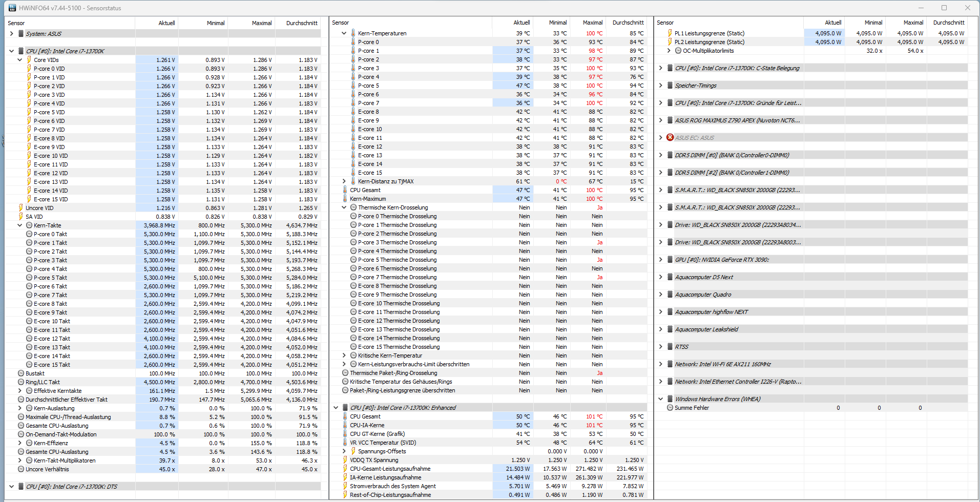Collapse the Thermische Kern-Drosselung node
Image resolution: width=980 pixels, height=502 pixels.
tap(344, 207)
